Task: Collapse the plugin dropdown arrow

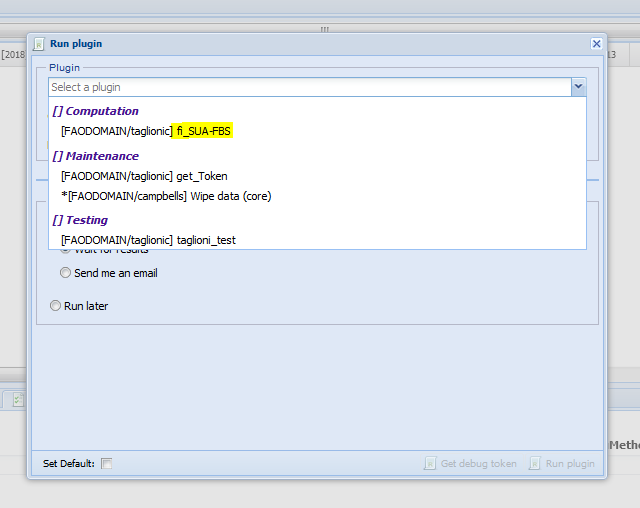Action: pos(578,87)
